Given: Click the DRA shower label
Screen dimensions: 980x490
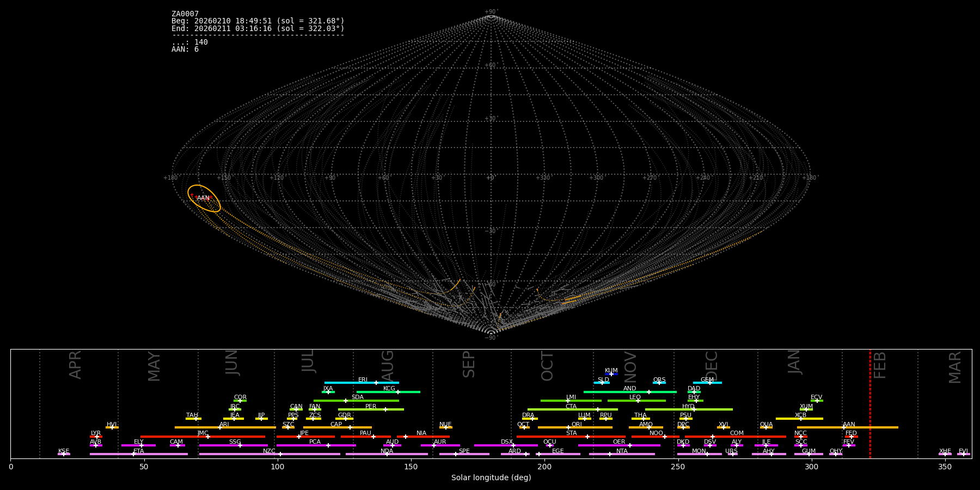Looking at the screenshot, I should [528, 415].
